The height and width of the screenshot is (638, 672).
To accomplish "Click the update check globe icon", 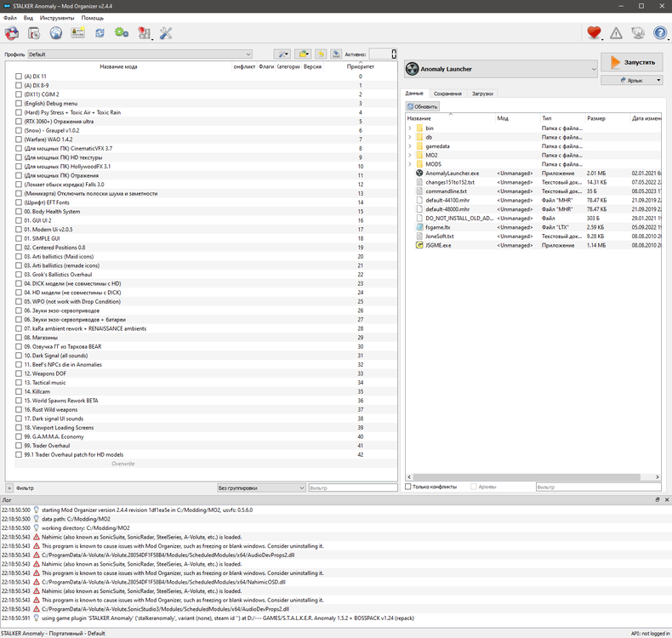I will [638, 33].
